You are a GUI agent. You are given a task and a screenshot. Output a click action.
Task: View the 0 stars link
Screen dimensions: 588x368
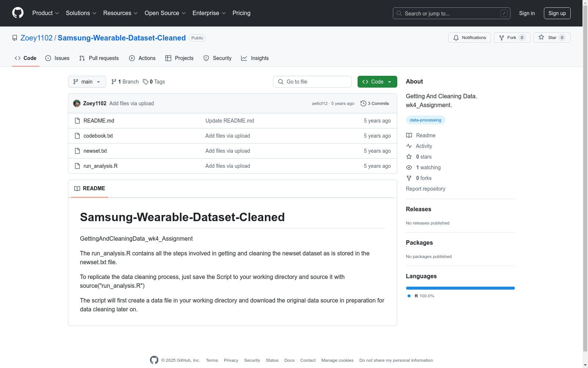[419, 157]
